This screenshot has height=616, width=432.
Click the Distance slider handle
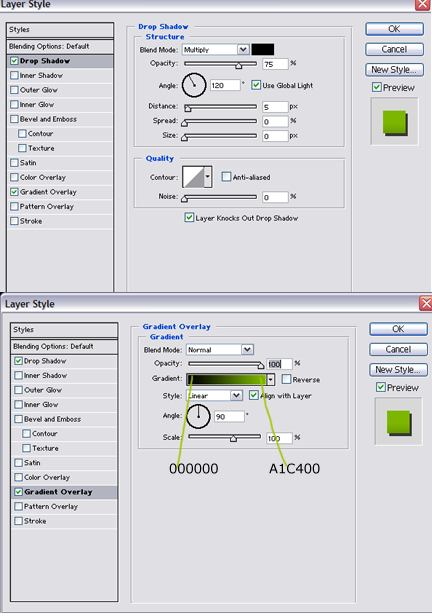[188, 108]
